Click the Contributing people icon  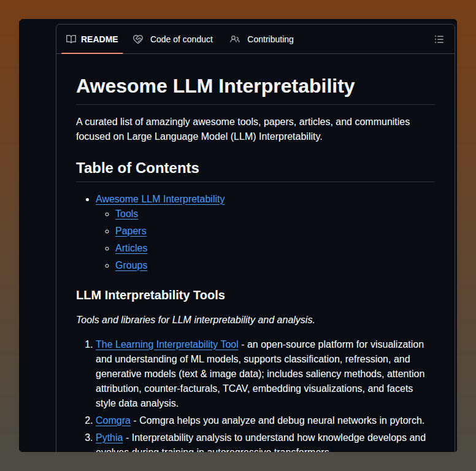[x=235, y=39]
